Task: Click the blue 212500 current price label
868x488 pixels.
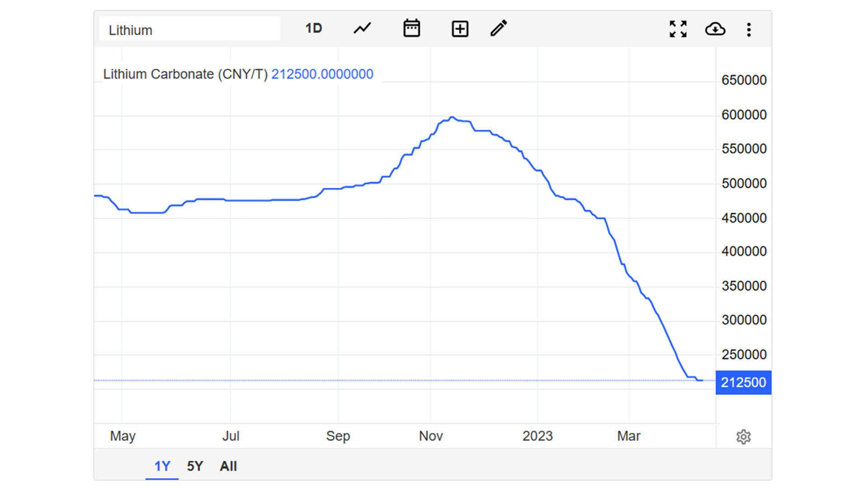Action: tap(743, 383)
